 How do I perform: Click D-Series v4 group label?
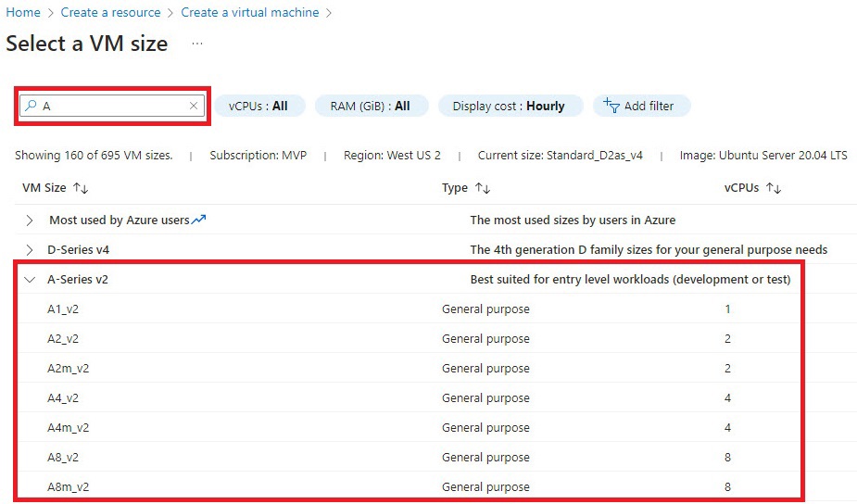(78, 250)
